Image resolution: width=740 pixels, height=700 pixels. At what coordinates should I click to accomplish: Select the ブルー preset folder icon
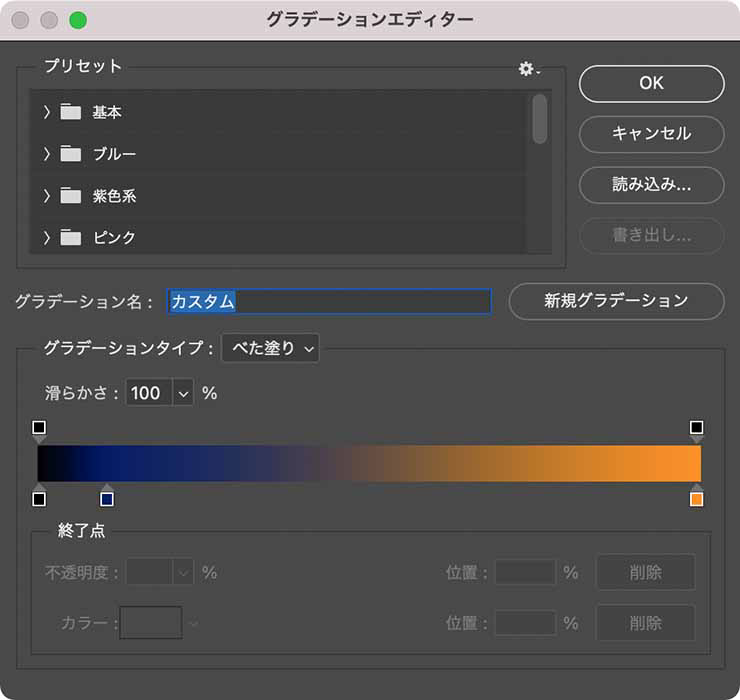pos(70,154)
